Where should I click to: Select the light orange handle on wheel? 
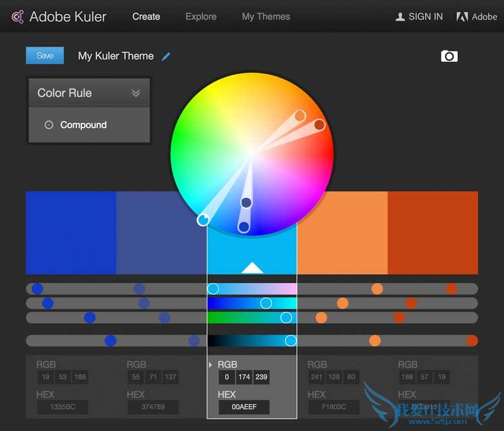tap(300, 116)
